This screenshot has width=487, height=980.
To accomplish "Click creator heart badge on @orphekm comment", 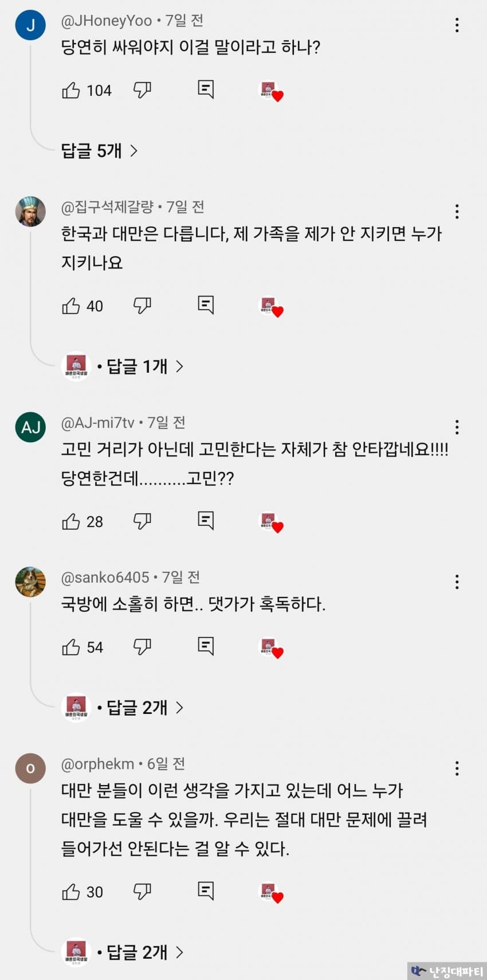I will [272, 893].
